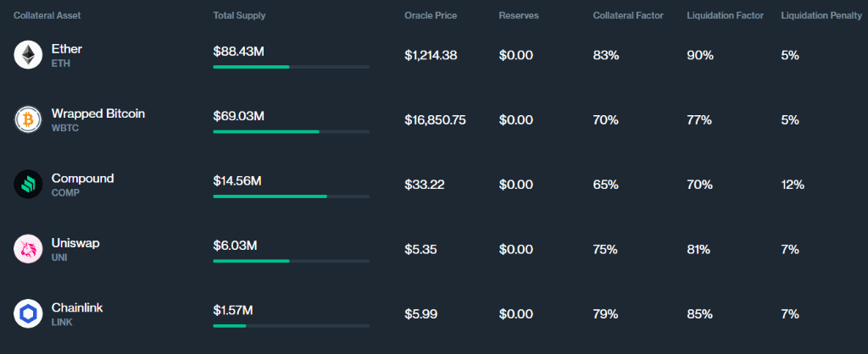Click the Collateral Factor column header
This screenshot has height=354, width=868.
(x=628, y=15)
